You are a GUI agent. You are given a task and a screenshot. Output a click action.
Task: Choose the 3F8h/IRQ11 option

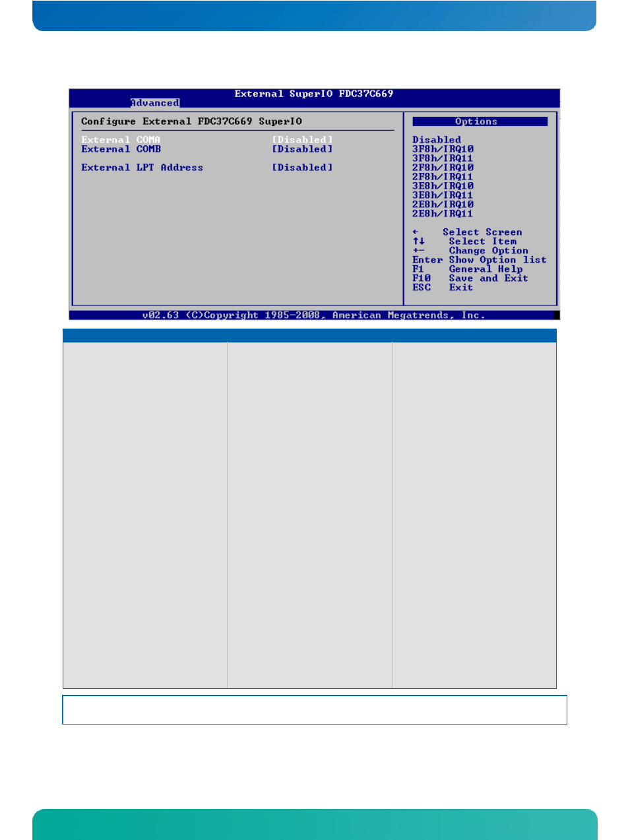(443, 158)
